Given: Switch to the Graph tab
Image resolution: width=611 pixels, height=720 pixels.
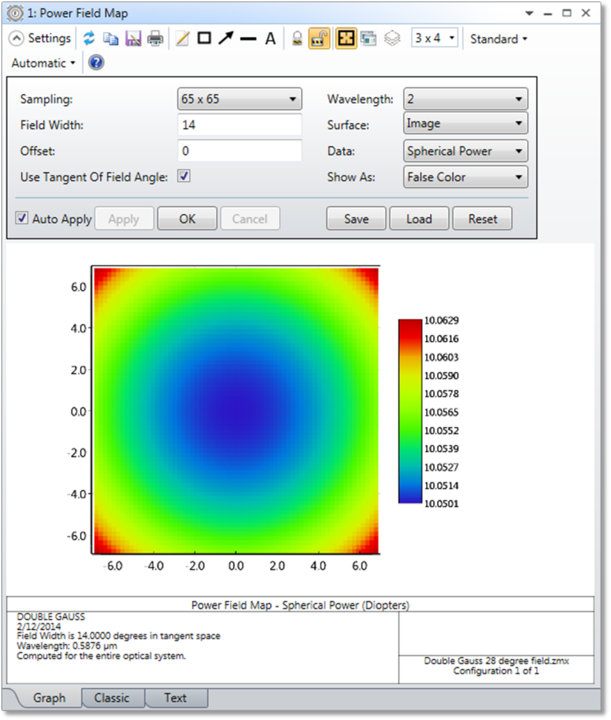Looking at the screenshot, I should [49, 698].
